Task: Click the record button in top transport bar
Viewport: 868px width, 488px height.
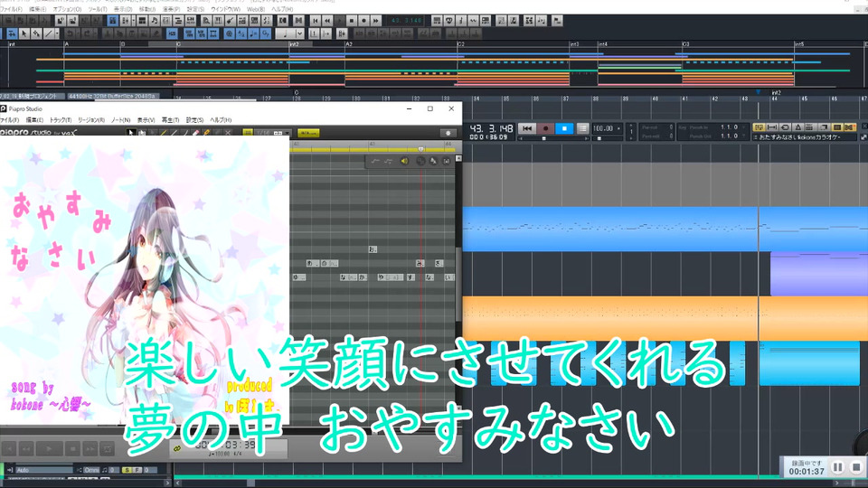Action: click(x=363, y=21)
